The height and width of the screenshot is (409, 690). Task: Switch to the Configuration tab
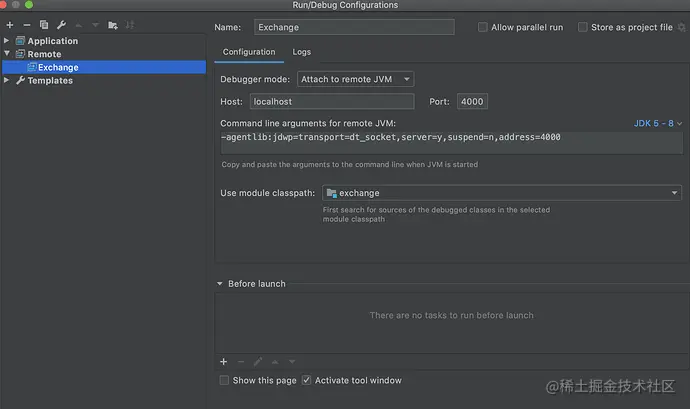(249, 52)
